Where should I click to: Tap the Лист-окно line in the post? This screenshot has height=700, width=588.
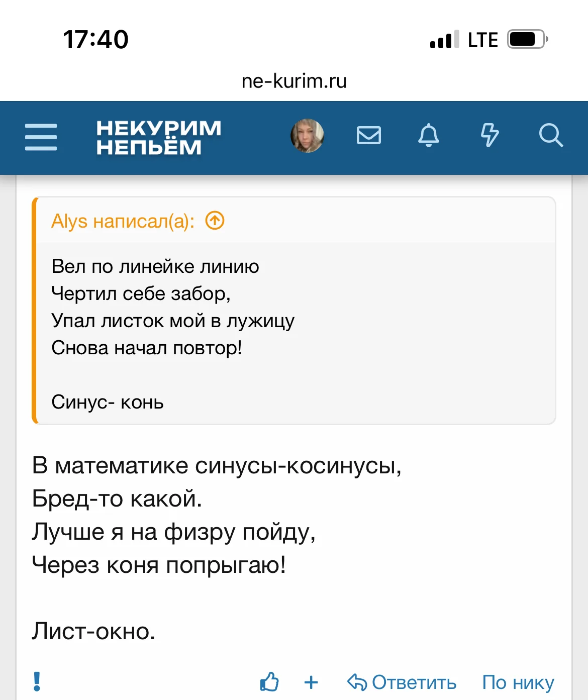(93, 631)
